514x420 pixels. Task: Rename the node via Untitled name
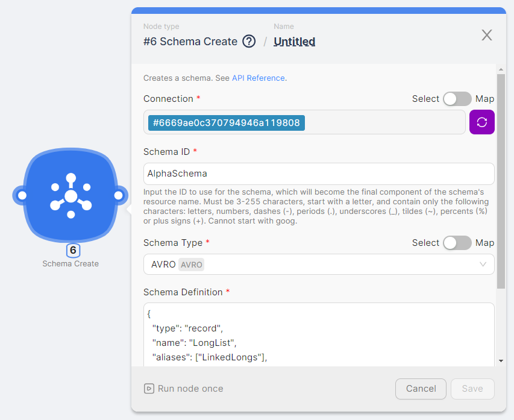[x=294, y=42]
